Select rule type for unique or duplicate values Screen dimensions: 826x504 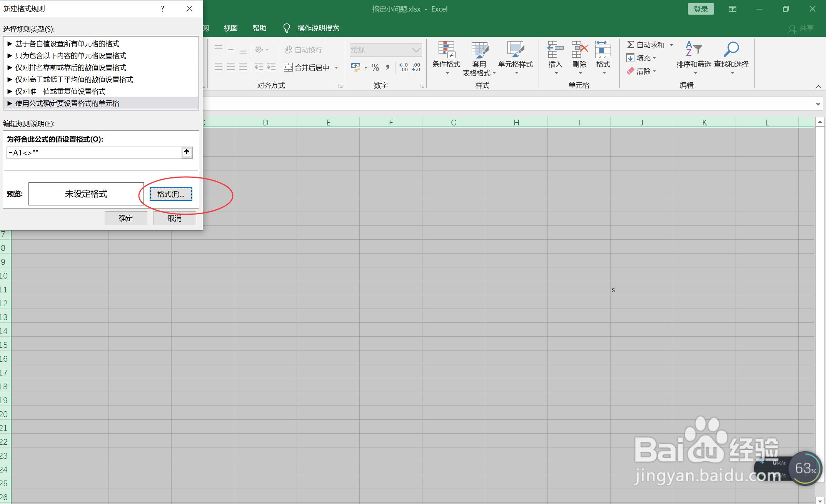(60, 92)
